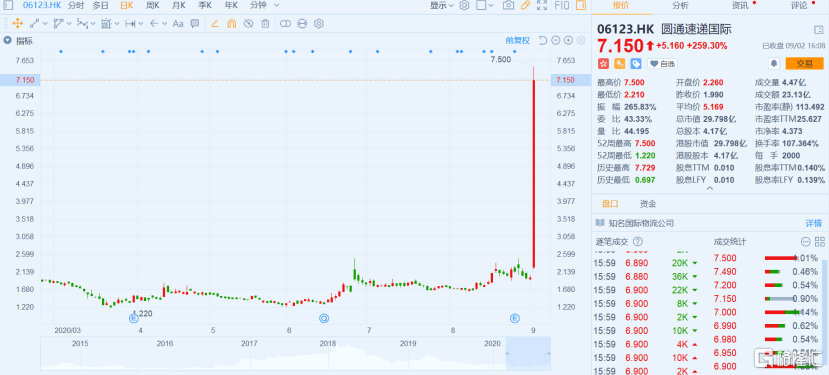829x375 pixels.
Task: Open drawing toolbar settings gear
Action: [318, 23]
